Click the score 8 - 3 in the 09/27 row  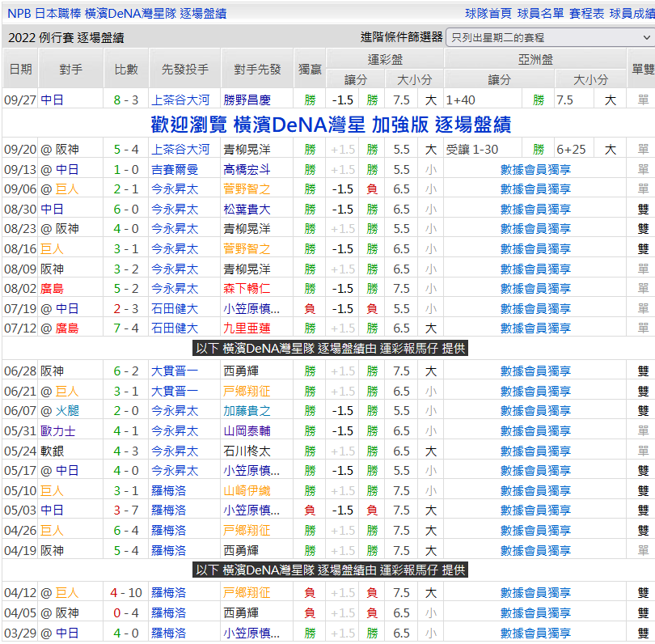[125, 100]
